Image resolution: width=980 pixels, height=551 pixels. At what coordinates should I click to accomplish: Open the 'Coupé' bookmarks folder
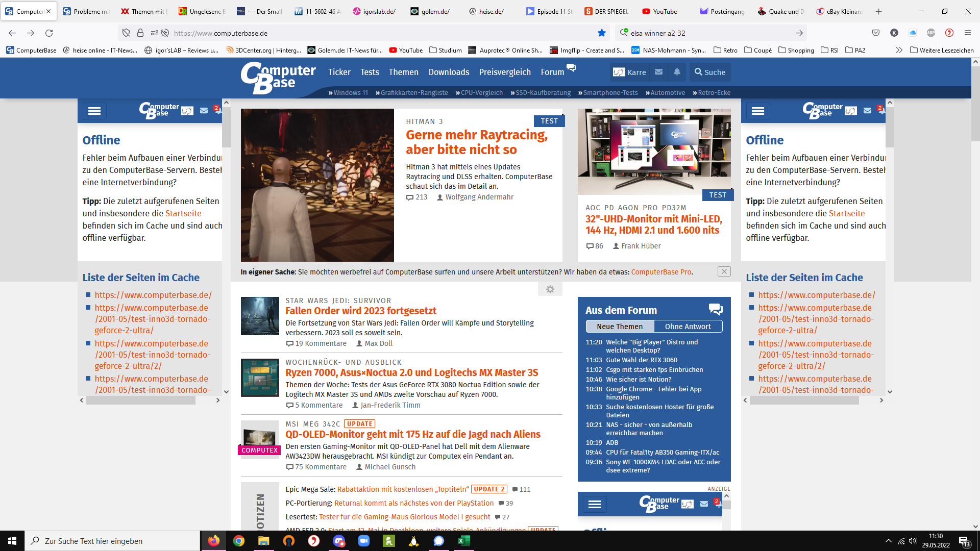758,50
